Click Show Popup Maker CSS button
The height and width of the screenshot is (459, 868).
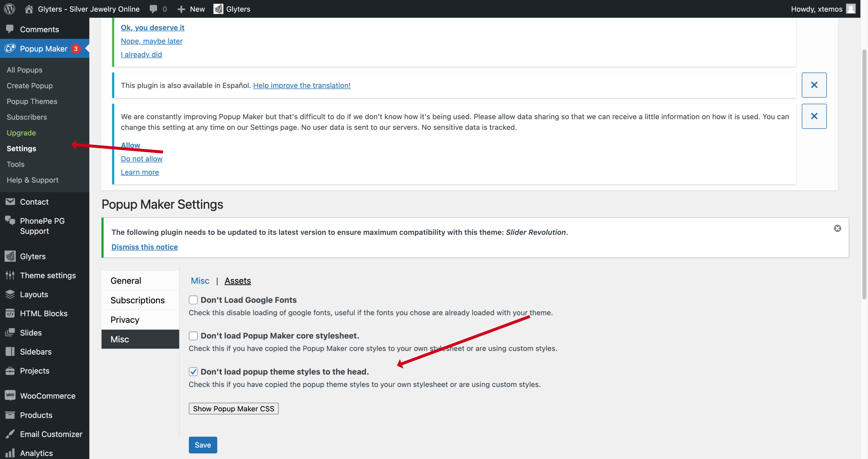[x=233, y=409]
